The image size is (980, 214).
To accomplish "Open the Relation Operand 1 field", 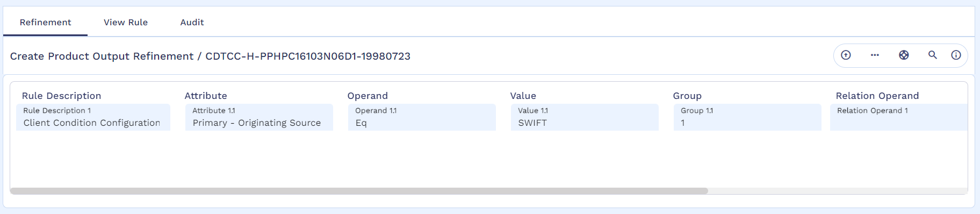I will [x=898, y=117].
